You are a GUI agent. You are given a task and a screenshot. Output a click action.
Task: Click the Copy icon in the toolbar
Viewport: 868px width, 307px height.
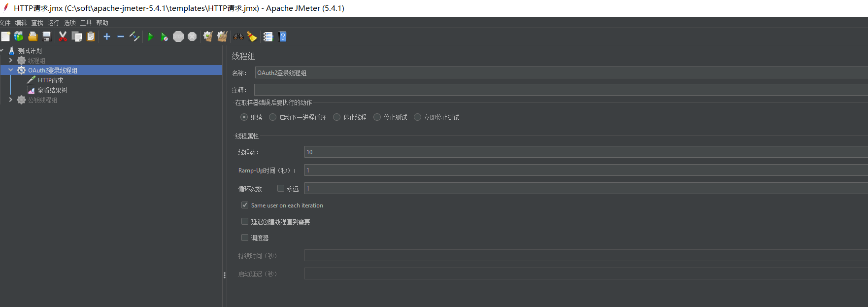[77, 36]
